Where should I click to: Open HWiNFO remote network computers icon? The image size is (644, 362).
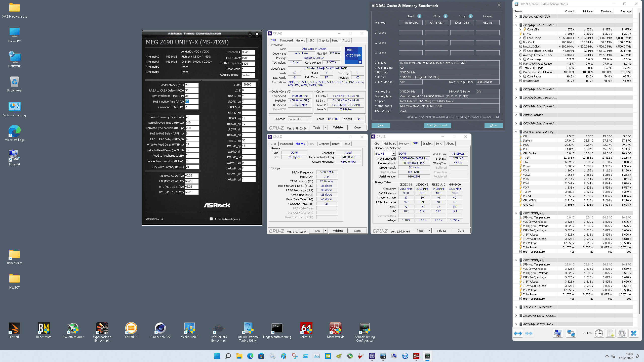pyautogui.click(x=571, y=333)
